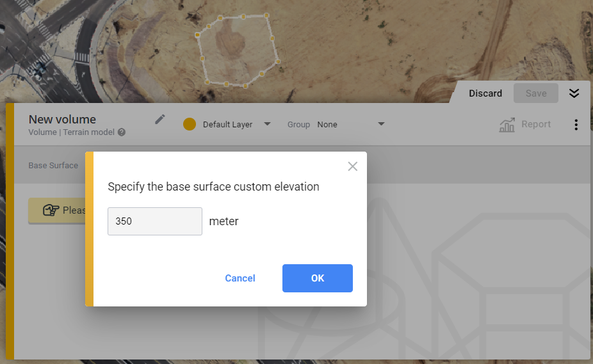Click the Save button

coord(535,93)
